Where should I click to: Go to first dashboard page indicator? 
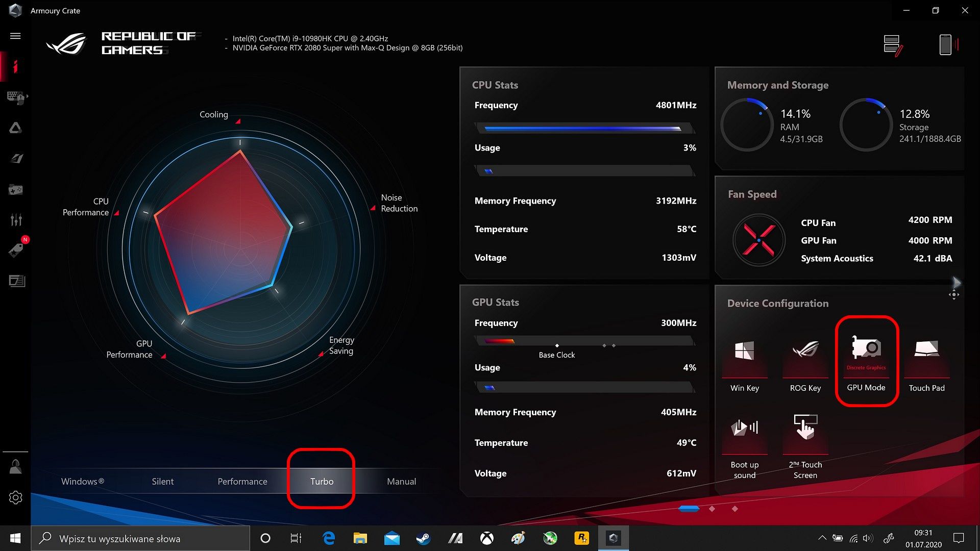[689, 509]
